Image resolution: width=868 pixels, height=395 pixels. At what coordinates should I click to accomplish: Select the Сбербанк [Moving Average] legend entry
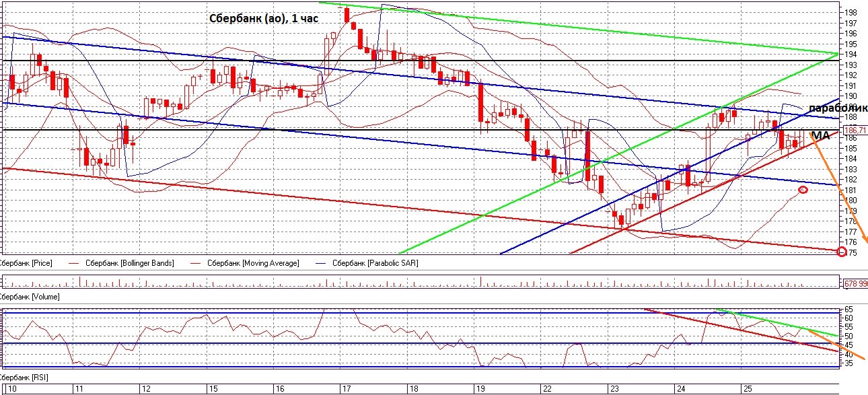click(x=253, y=263)
